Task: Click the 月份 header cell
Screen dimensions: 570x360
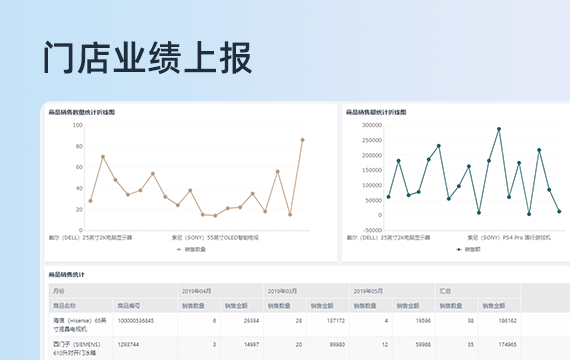Action: [113, 291]
